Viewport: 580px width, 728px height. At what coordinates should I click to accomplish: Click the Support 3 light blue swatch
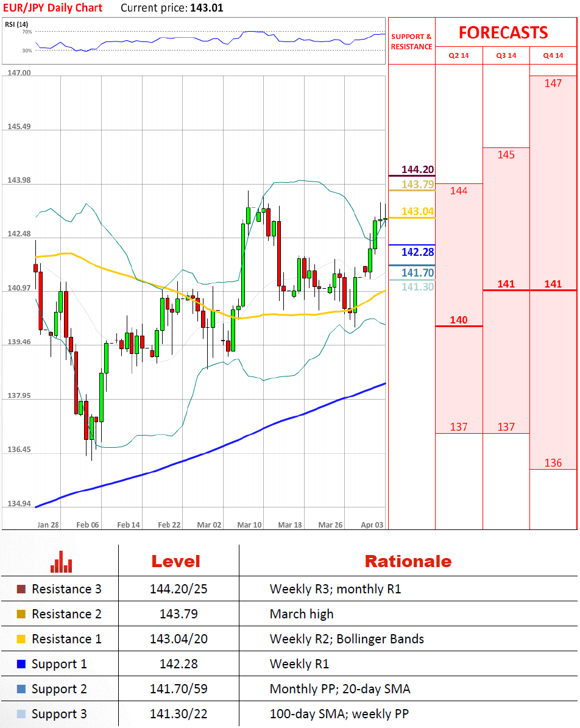pos(21,714)
